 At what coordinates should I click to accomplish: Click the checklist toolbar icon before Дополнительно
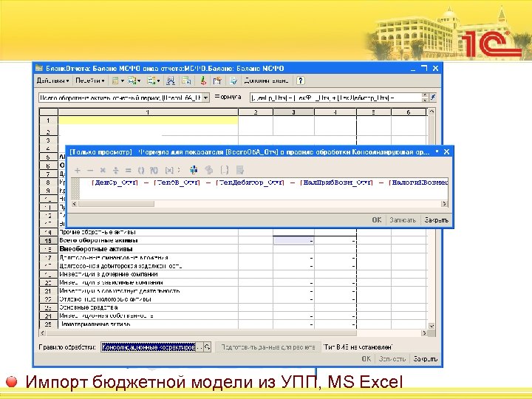[233, 81]
